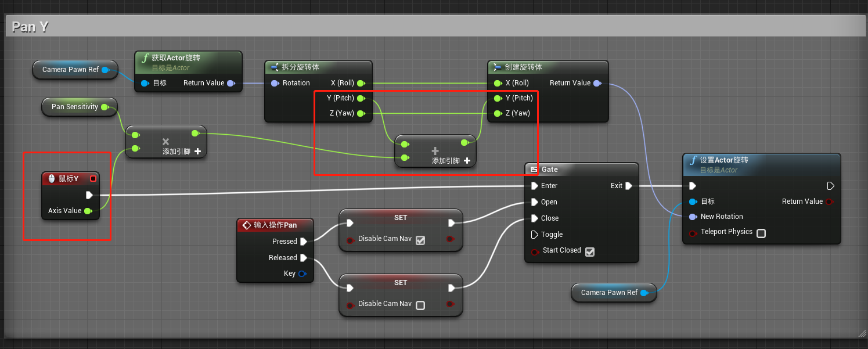Click Z (Yaw) input pin on 创建旋转体

click(497, 113)
